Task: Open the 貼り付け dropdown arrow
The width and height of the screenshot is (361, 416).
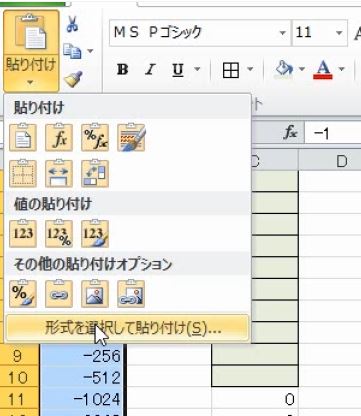Action: [x=30, y=82]
